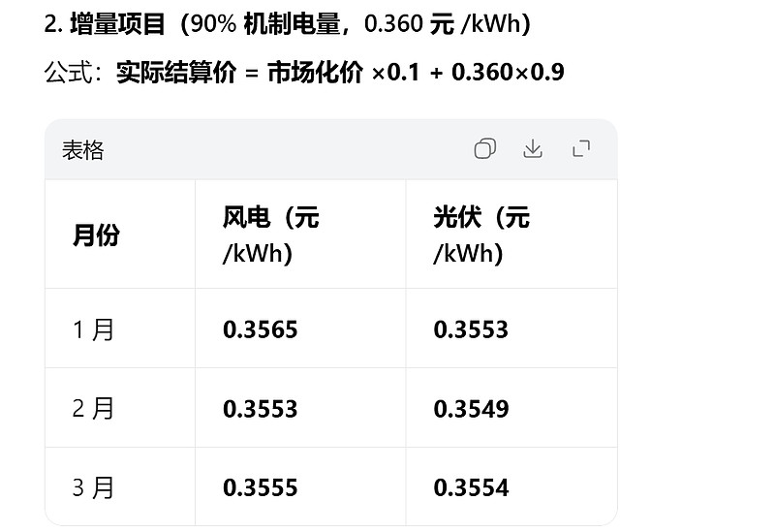Click the 0.3555 cell

[x=261, y=487]
